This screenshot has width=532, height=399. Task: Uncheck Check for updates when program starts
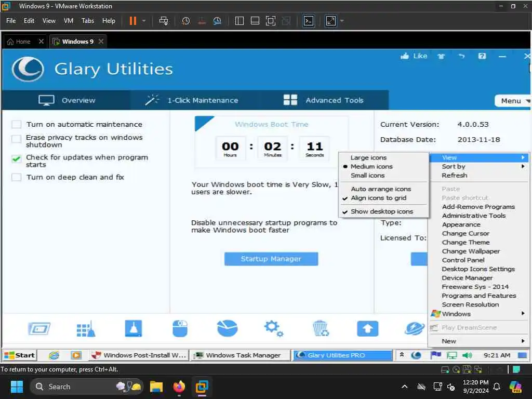click(16, 158)
